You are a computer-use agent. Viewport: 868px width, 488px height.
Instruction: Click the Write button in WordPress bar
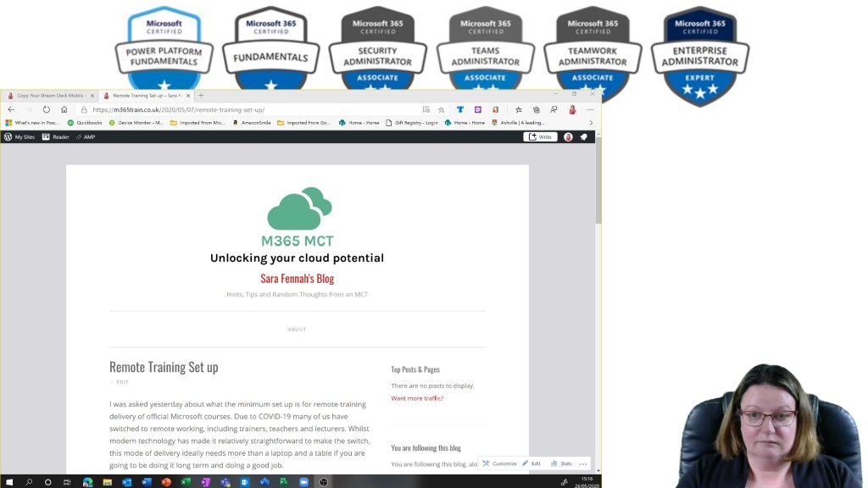(x=540, y=136)
